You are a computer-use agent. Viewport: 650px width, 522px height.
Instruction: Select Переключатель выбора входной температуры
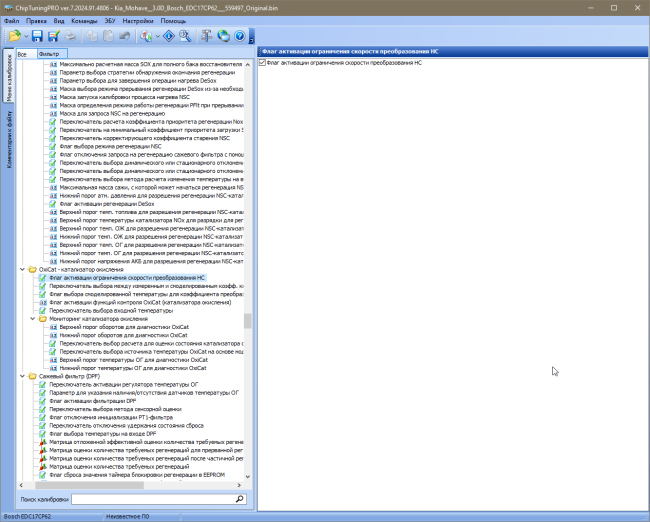[111, 311]
